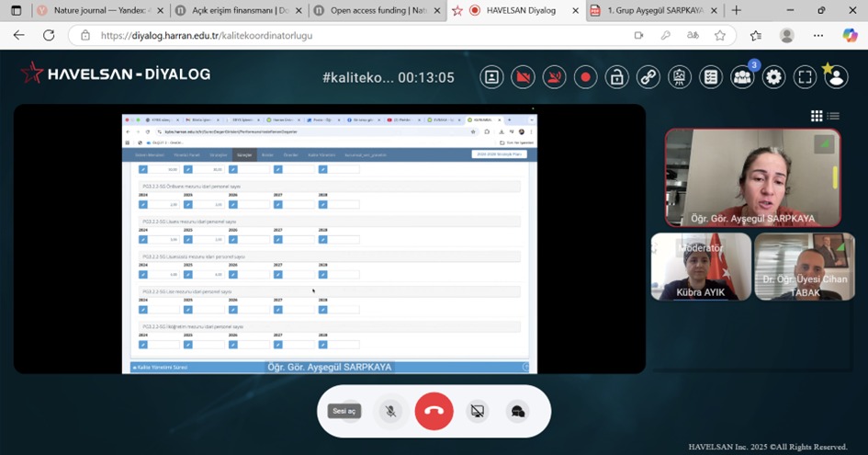Click the stop screen sharing button
The height and width of the screenshot is (455, 868).
477,411
